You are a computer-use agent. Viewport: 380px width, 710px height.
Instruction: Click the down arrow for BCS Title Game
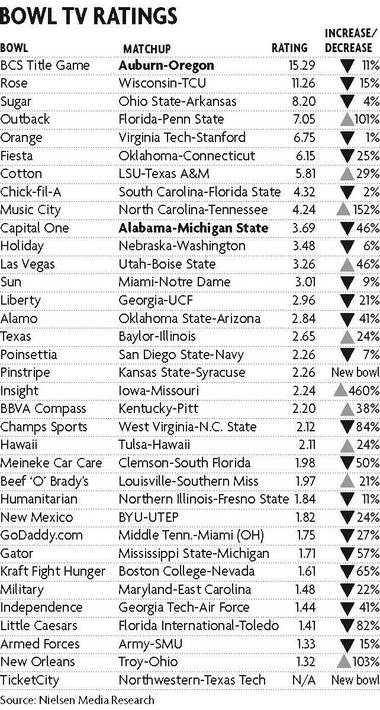[347, 66]
